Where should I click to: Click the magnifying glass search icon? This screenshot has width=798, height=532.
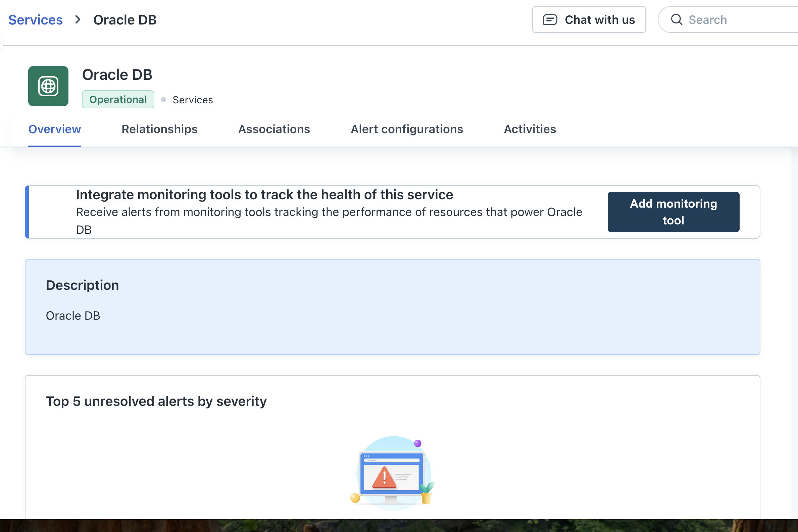coord(677,20)
